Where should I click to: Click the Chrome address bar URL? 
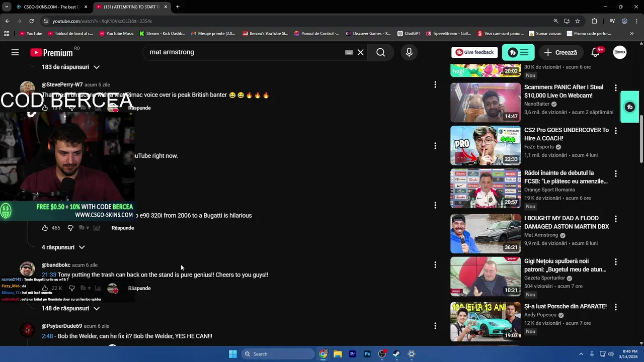102,21
